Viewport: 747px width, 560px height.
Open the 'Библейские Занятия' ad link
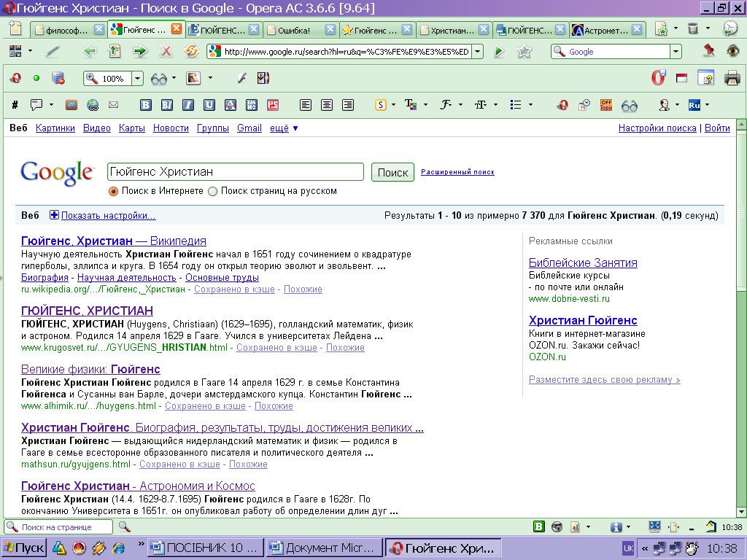pos(583,262)
